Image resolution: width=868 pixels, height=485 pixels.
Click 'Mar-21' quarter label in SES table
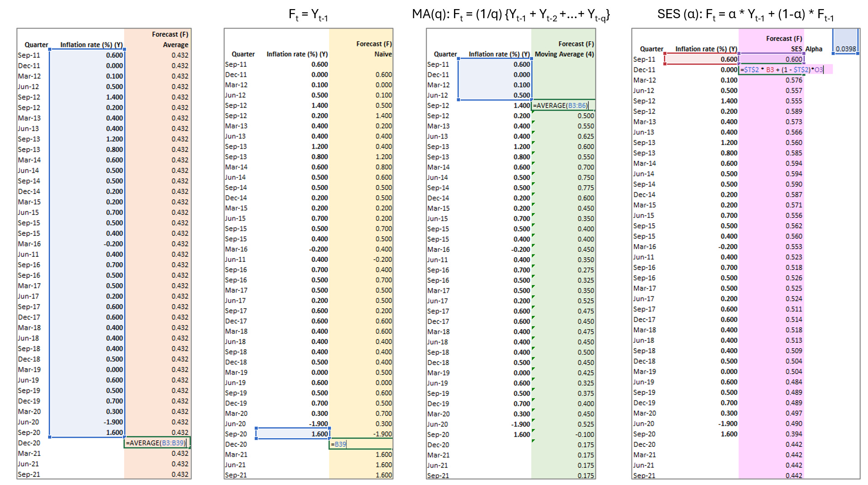(x=645, y=455)
